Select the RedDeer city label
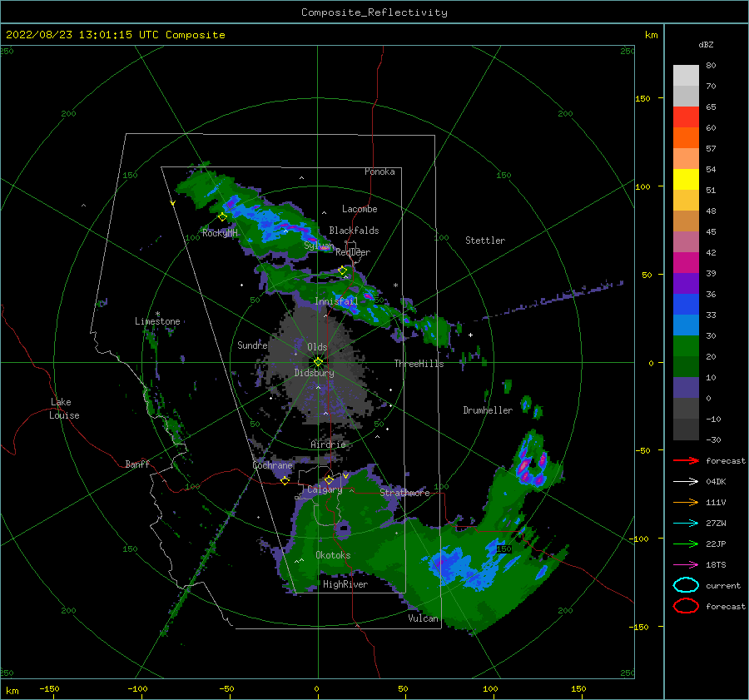 point(353,252)
